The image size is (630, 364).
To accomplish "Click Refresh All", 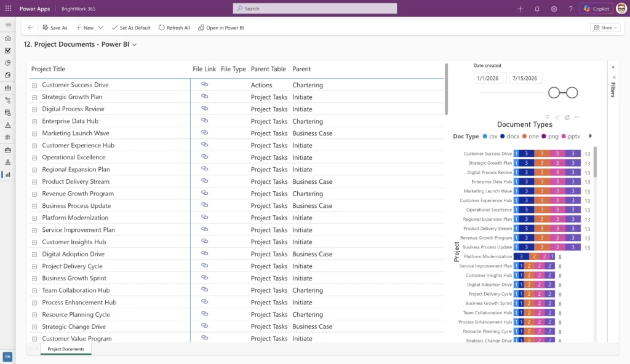I will coord(174,28).
